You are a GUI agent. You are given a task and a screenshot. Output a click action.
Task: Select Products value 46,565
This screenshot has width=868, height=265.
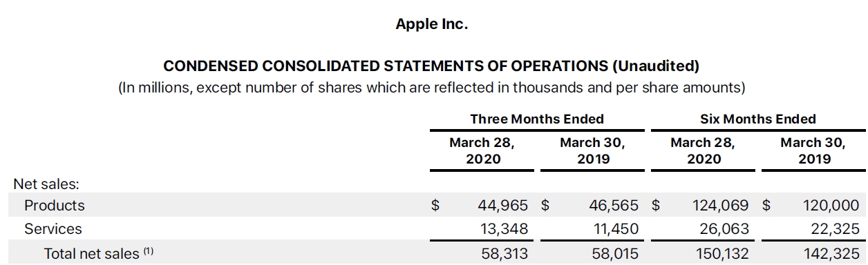[614, 206]
